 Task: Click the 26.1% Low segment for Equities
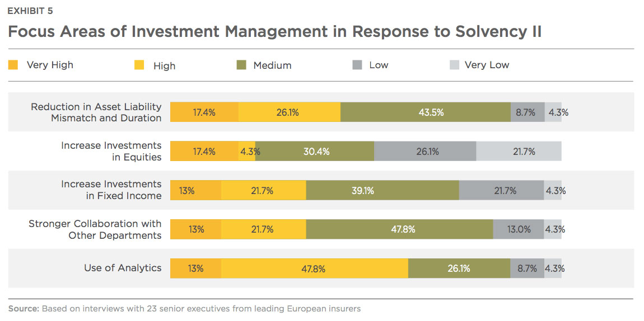(x=425, y=152)
